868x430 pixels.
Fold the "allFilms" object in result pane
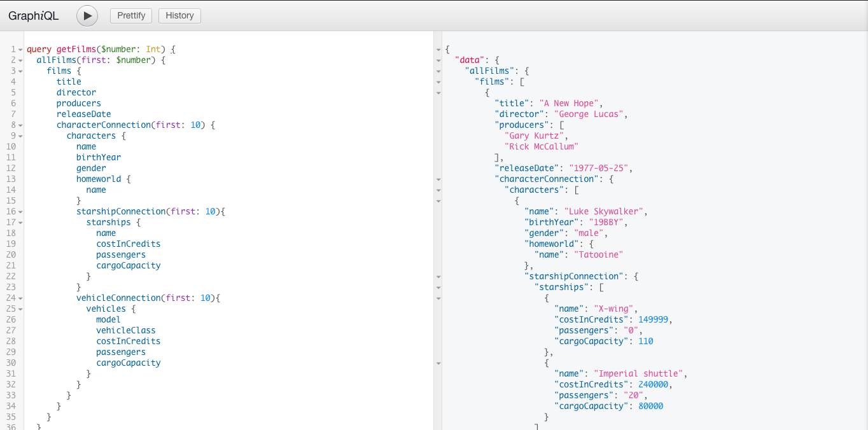[x=438, y=71]
